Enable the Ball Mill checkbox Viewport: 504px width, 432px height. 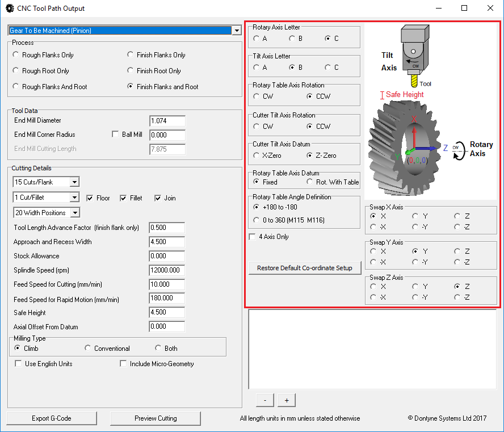[116, 133]
